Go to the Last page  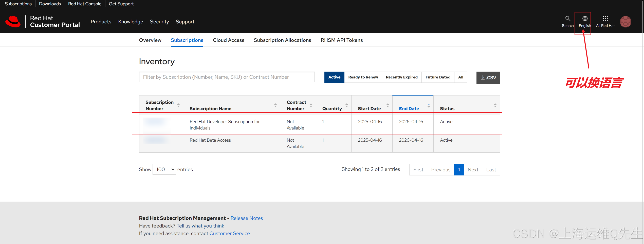point(491,170)
